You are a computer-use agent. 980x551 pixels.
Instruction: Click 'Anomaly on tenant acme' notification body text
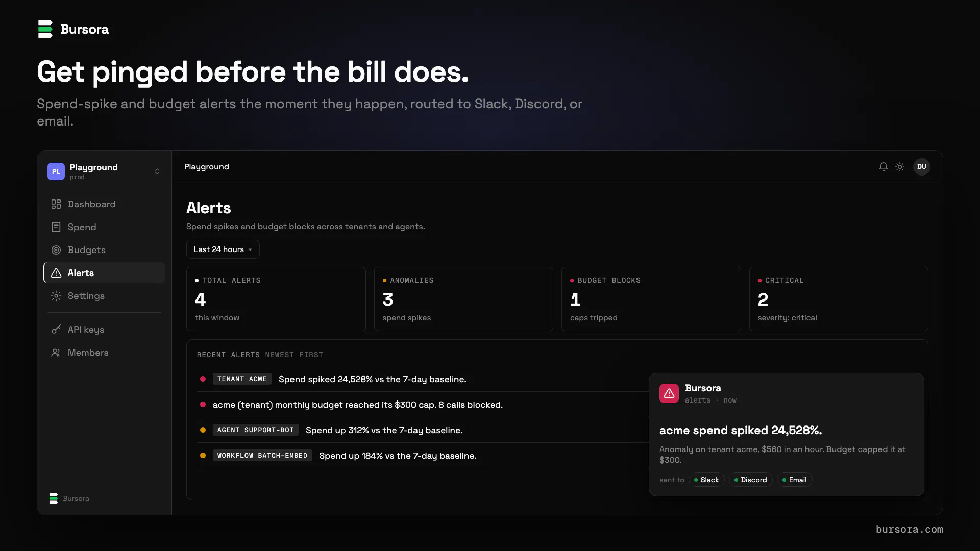(x=782, y=455)
